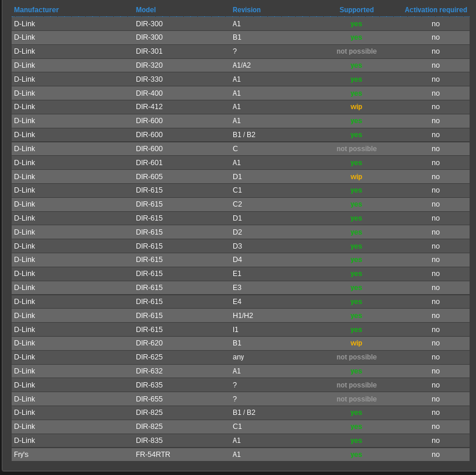
Task: Click D-Link manufacturer in DIR-655 row
Action: (x=24, y=399)
